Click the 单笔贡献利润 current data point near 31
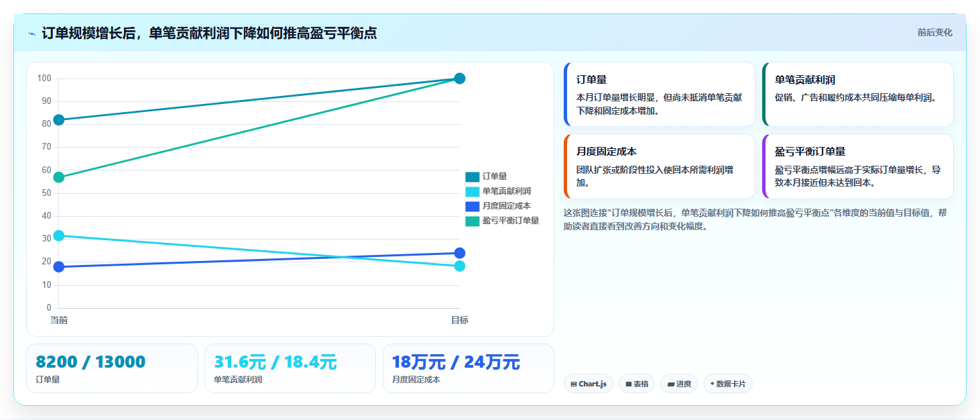This screenshot has height=420, width=980. [59, 235]
